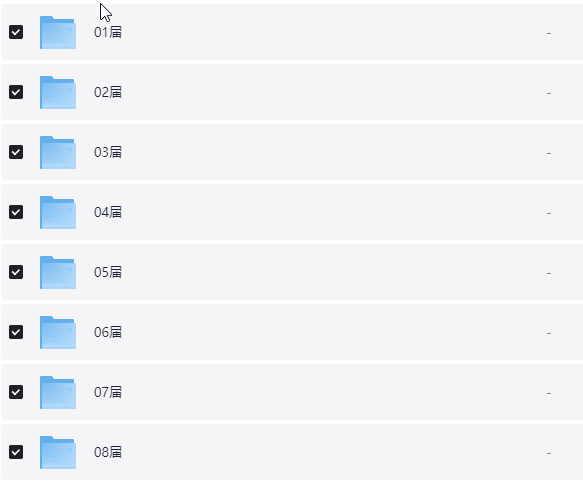Uncheck the 02届 checkbox

pyautogui.click(x=16, y=92)
